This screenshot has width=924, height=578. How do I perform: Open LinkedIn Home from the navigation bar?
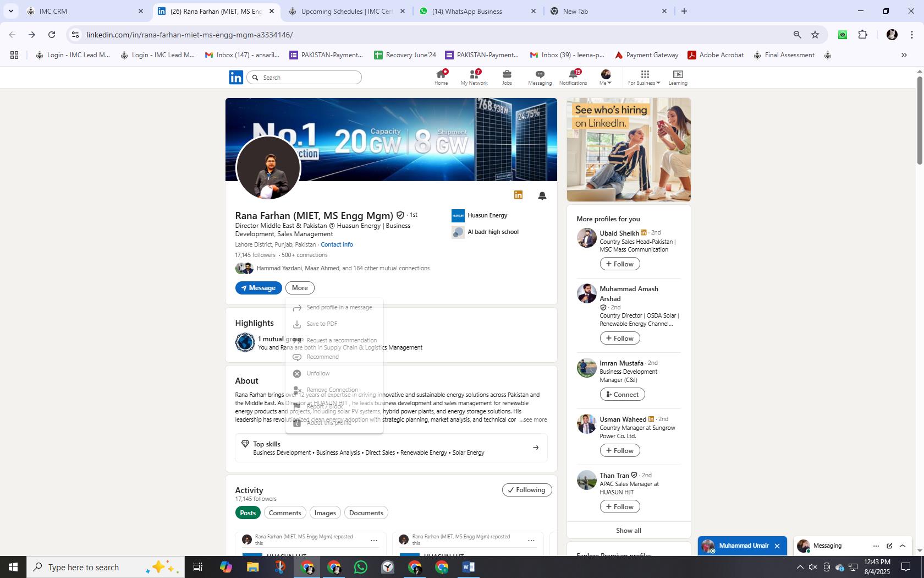[x=441, y=77]
